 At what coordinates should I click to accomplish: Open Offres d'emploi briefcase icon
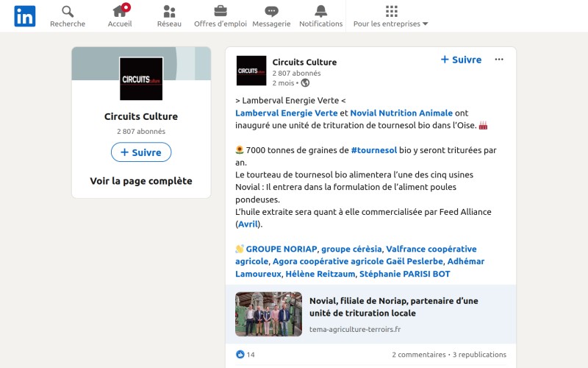(220, 11)
